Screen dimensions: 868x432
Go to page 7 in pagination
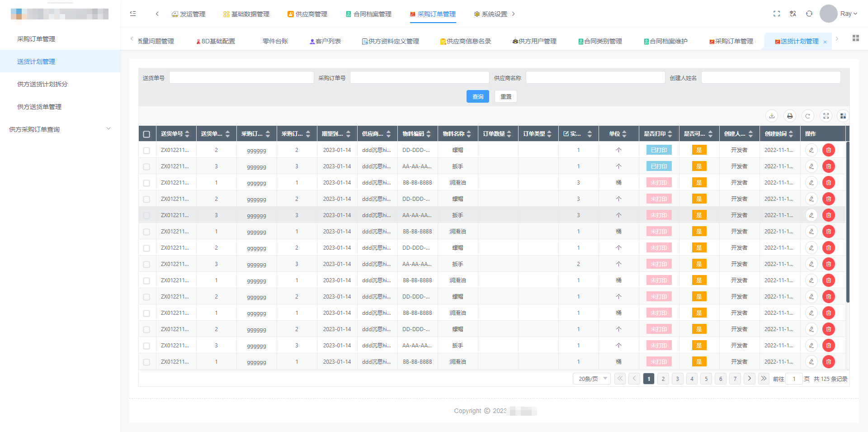pos(735,379)
